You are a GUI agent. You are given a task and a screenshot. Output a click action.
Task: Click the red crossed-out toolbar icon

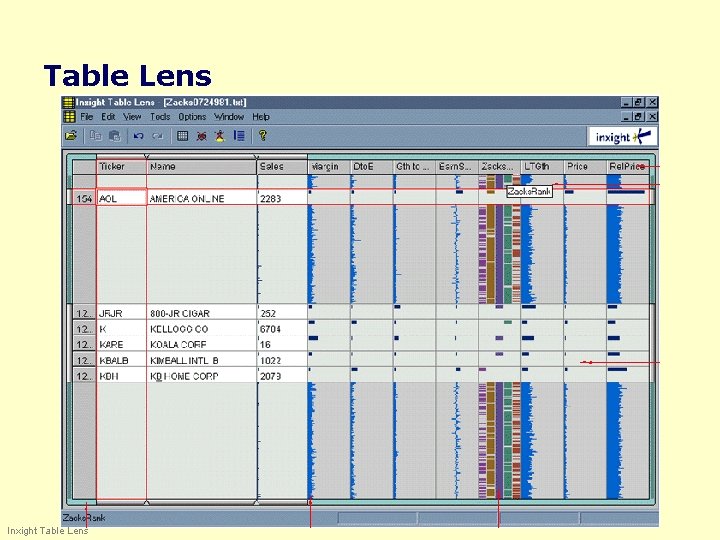click(x=201, y=136)
